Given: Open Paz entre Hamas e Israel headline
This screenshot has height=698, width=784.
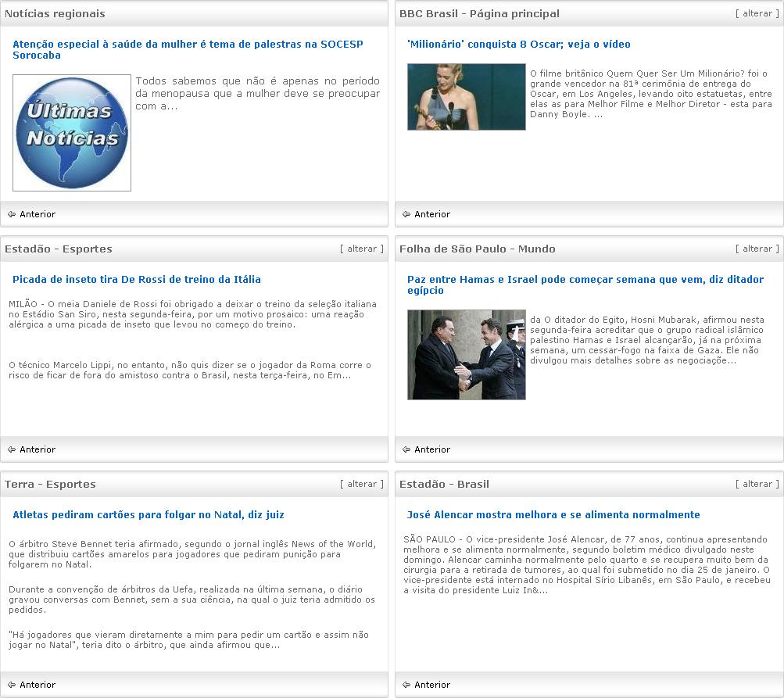Looking at the screenshot, I should [x=585, y=285].
